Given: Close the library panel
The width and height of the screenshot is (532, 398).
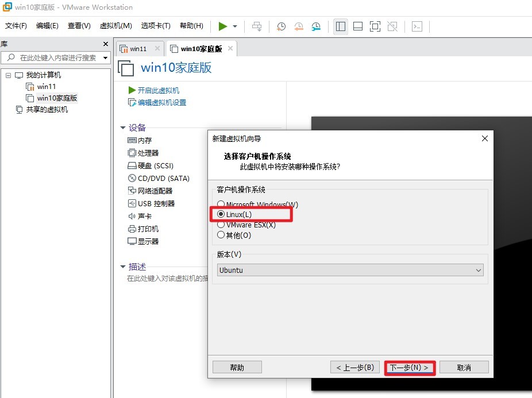Looking at the screenshot, I should pos(106,44).
